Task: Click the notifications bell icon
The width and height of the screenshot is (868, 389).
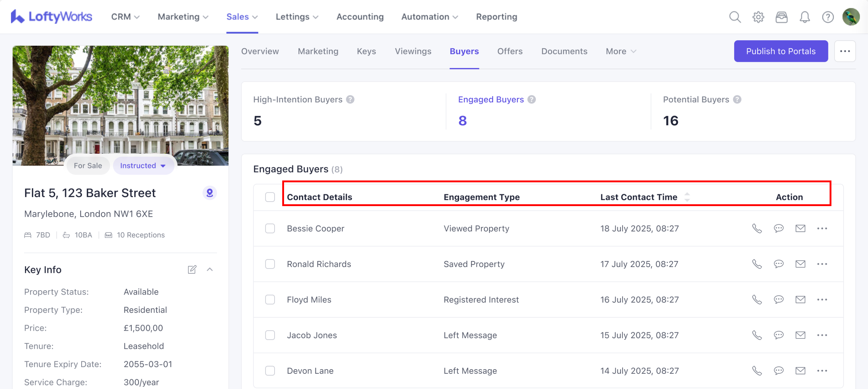Action: click(x=804, y=17)
